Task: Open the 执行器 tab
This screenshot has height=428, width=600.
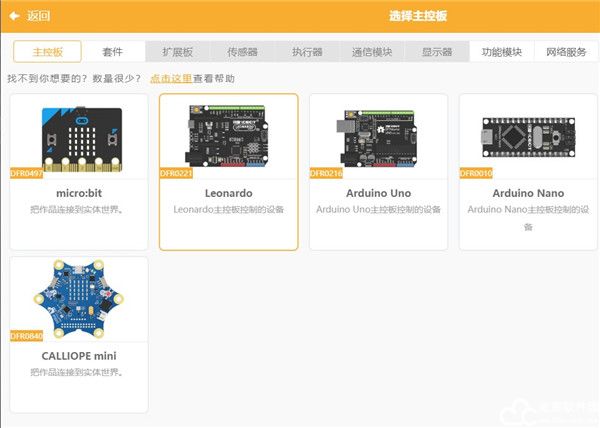Action: click(307, 52)
